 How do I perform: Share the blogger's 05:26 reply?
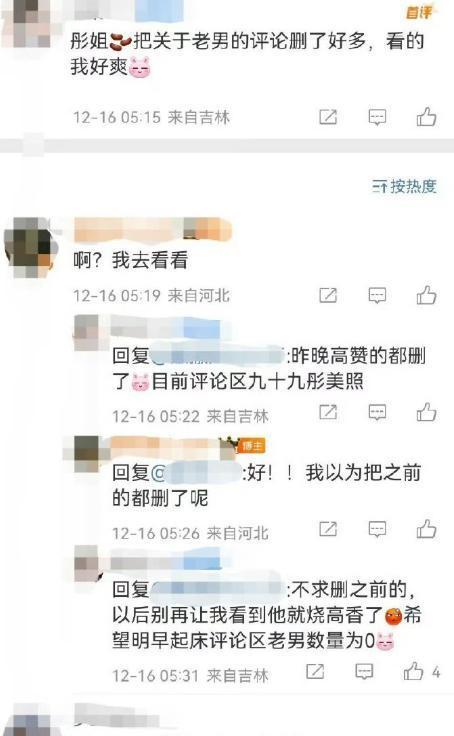[328, 529]
